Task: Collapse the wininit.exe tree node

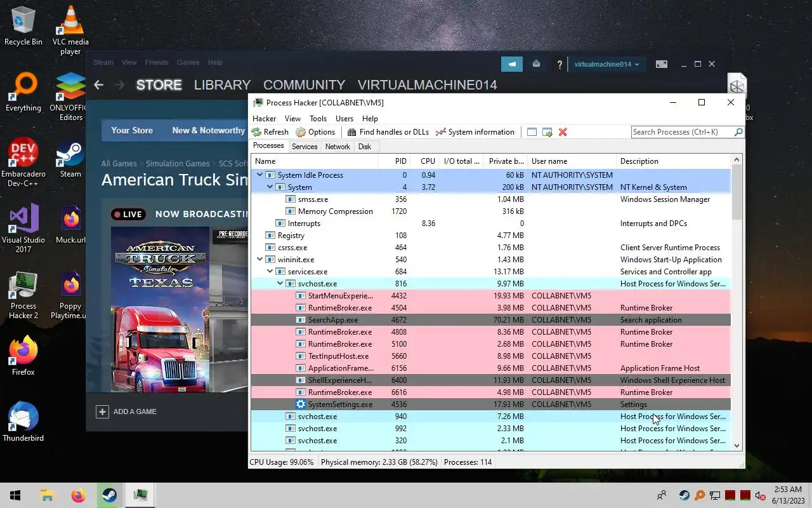Action: pos(259,260)
